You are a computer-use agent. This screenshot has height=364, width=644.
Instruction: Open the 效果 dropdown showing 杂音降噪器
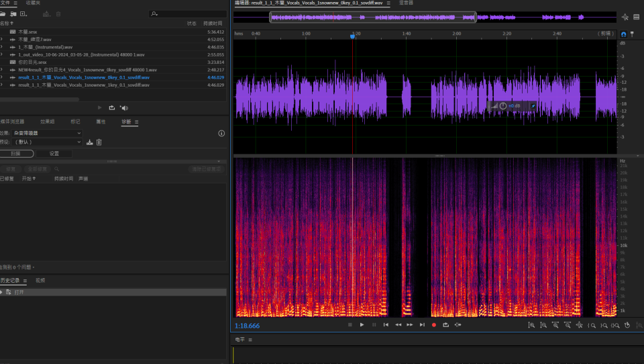pyautogui.click(x=47, y=134)
